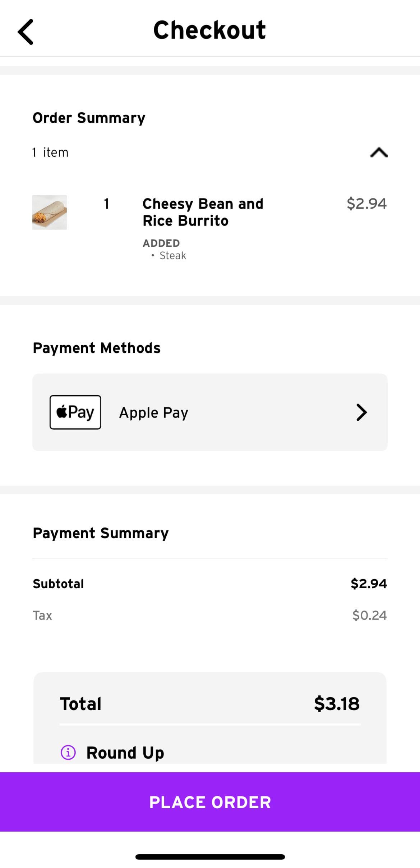
Task: Click the bold Subtotal label
Action: [x=58, y=584]
